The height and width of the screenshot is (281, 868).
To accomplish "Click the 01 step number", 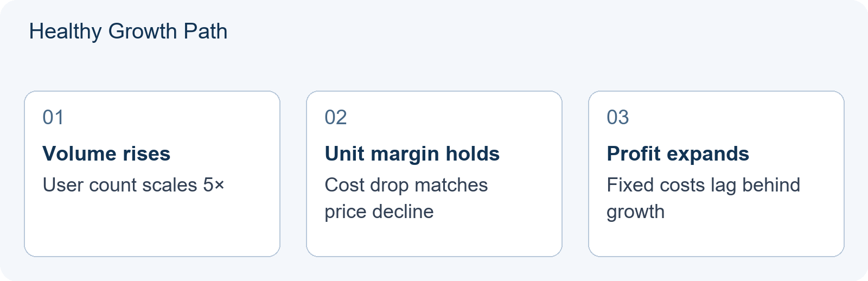I will coord(53,117).
